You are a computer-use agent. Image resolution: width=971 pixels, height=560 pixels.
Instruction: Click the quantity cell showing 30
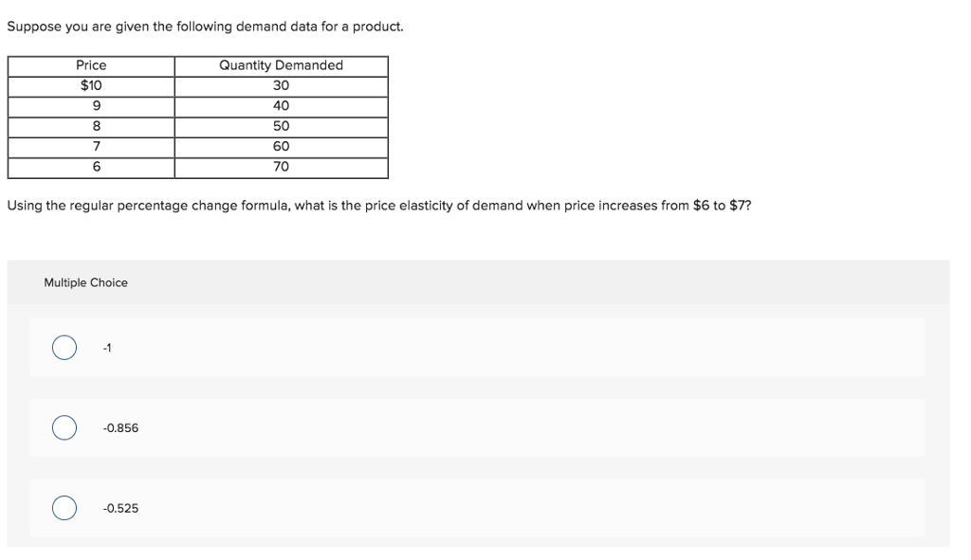click(x=280, y=85)
